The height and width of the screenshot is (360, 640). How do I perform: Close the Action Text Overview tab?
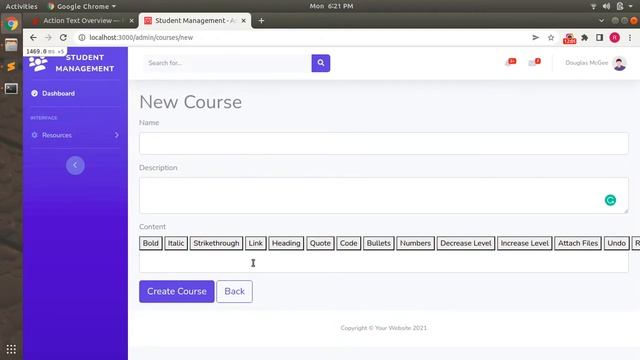click(x=131, y=20)
